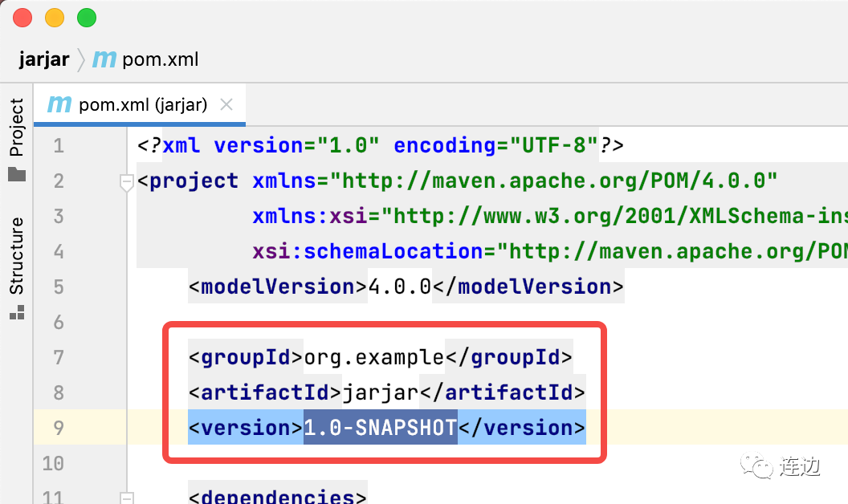Click the xmlns:xsi attribute name
The image size is (848, 504).
[311, 217]
